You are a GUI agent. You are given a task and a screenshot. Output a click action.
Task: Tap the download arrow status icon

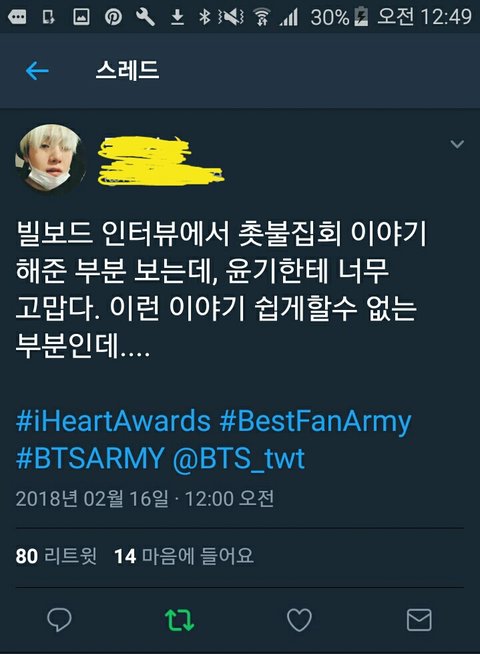(x=178, y=17)
